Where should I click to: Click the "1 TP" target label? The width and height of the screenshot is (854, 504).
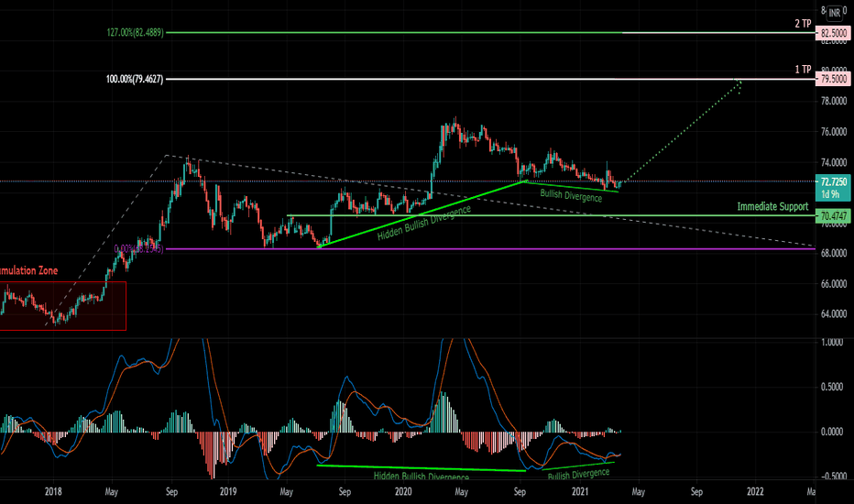[803, 70]
